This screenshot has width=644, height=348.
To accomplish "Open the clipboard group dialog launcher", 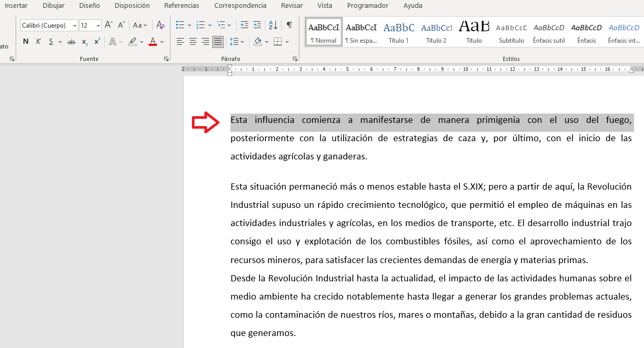I will pyautogui.click(x=12, y=59).
